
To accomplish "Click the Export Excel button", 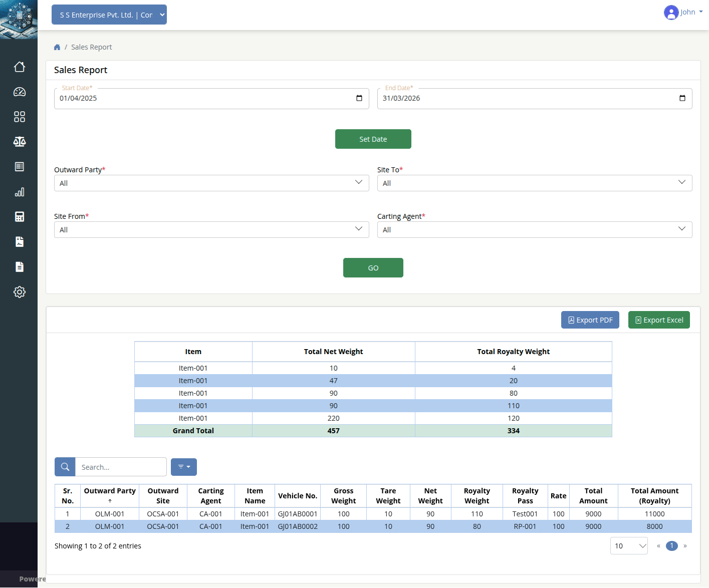I will coord(659,320).
